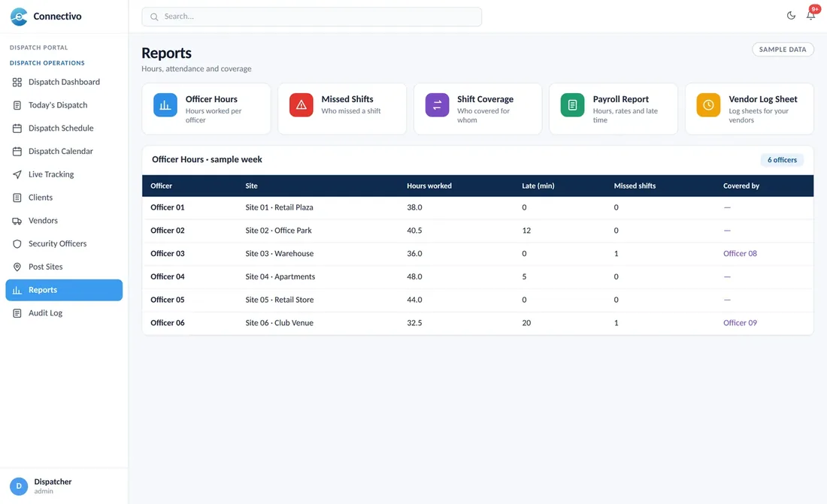Click Site 03 · Warehouse cell
This screenshot has height=504, width=827.
[280, 254]
